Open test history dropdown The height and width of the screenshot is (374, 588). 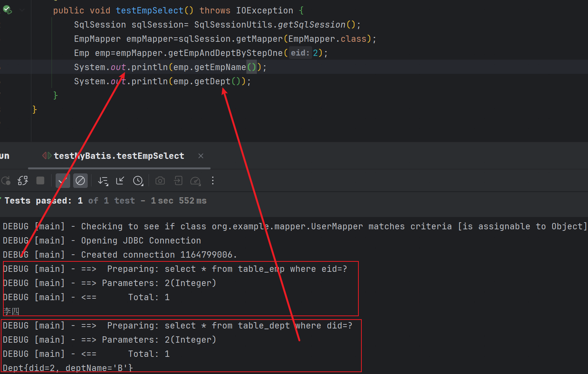pos(138,181)
